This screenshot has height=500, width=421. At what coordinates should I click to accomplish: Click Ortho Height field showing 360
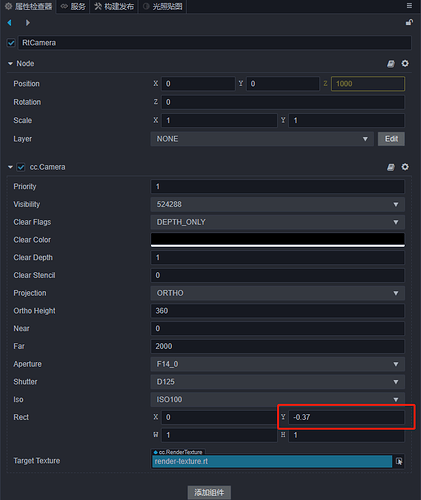coord(278,311)
